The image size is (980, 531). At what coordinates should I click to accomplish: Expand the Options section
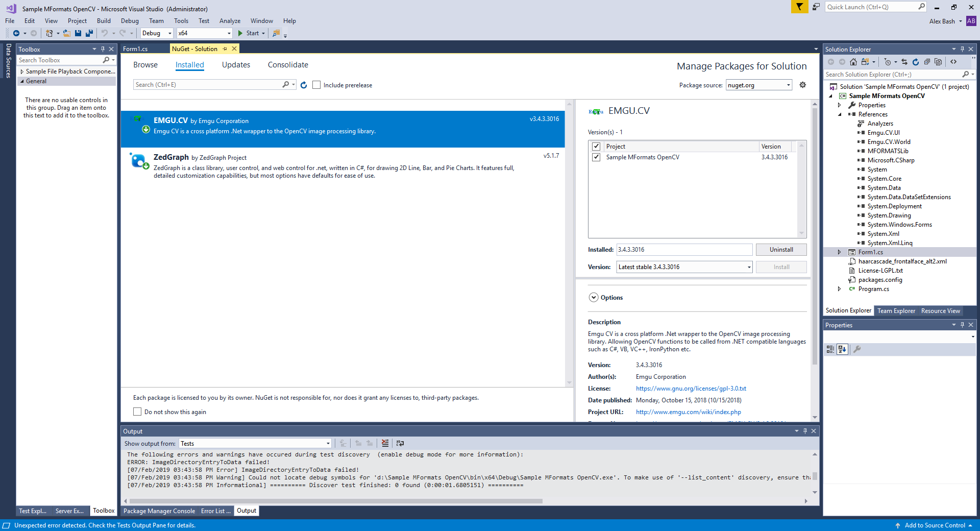(593, 298)
